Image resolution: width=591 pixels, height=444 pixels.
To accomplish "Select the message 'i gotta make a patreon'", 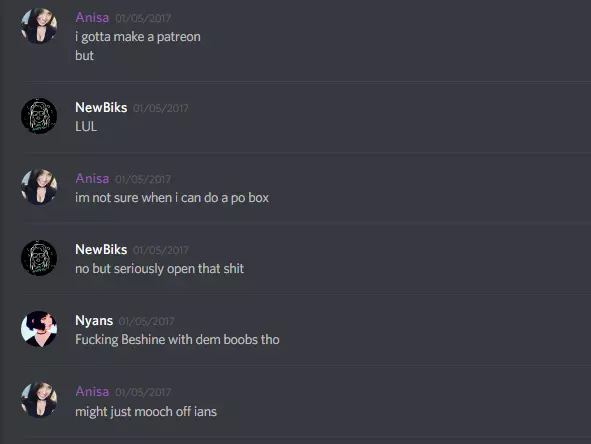I will 138,37.
